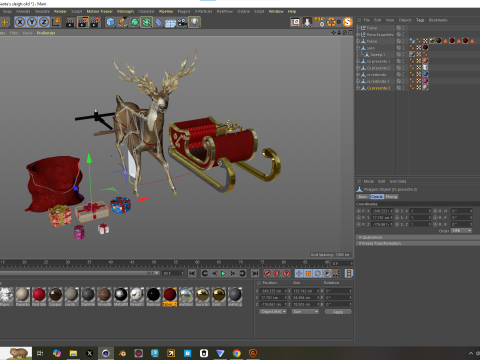Toggle visibility dots for Cx presente.3
The width and height of the screenshot is (480, 360).
(x=403, y=88)
